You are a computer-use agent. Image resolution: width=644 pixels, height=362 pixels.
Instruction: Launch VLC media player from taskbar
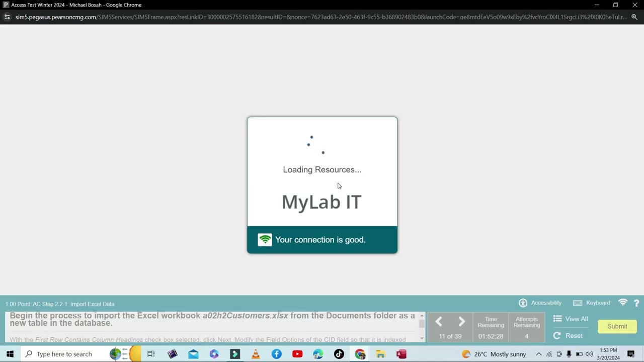[x=256, y=354]
